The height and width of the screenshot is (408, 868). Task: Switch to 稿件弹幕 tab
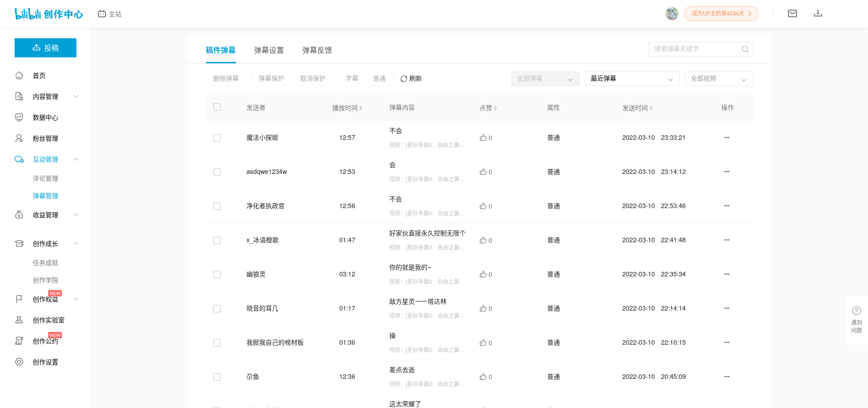[221, 50]
